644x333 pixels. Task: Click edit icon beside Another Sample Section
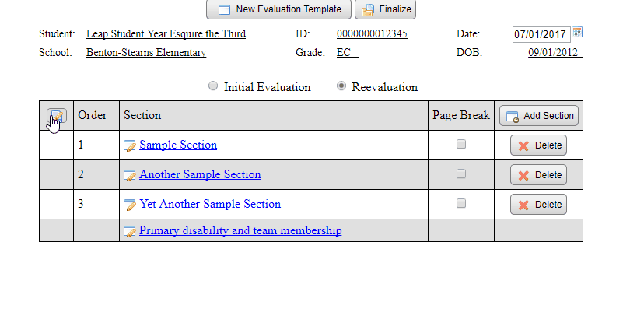coord(130,175)
